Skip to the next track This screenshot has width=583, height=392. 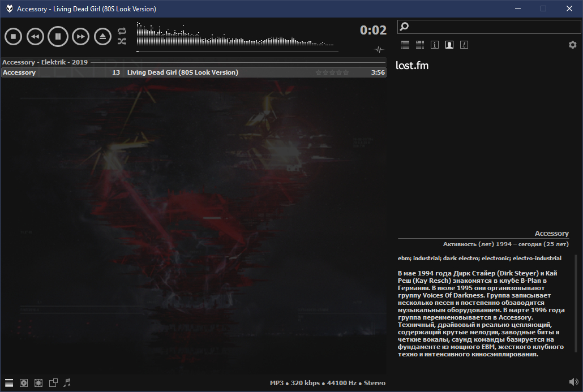81,36
